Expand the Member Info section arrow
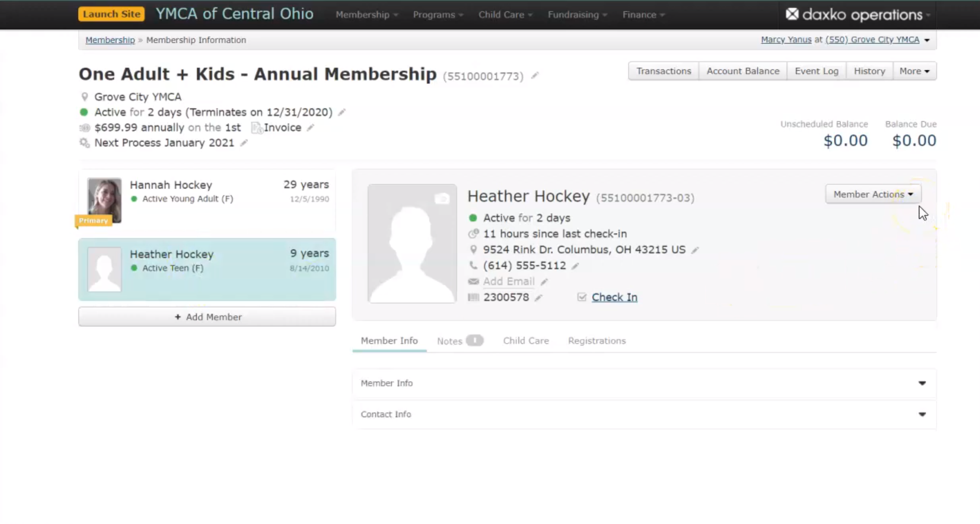This screenshot has width=980, height=524. [x=922, y=383]
